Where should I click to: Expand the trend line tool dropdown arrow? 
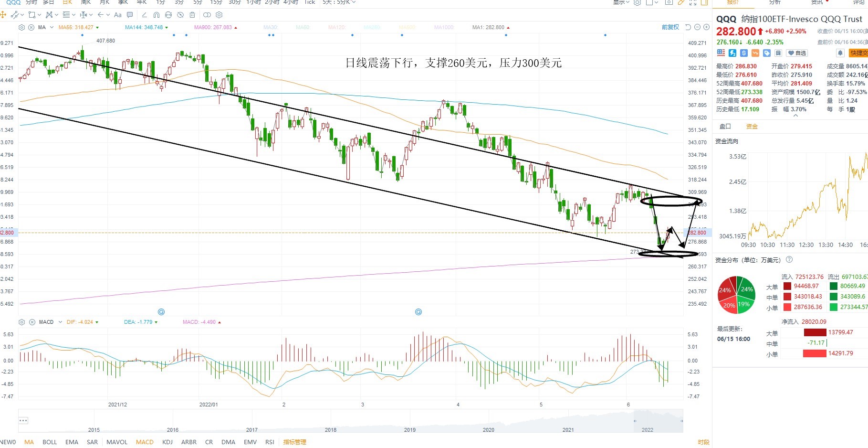tap(22, 15)
